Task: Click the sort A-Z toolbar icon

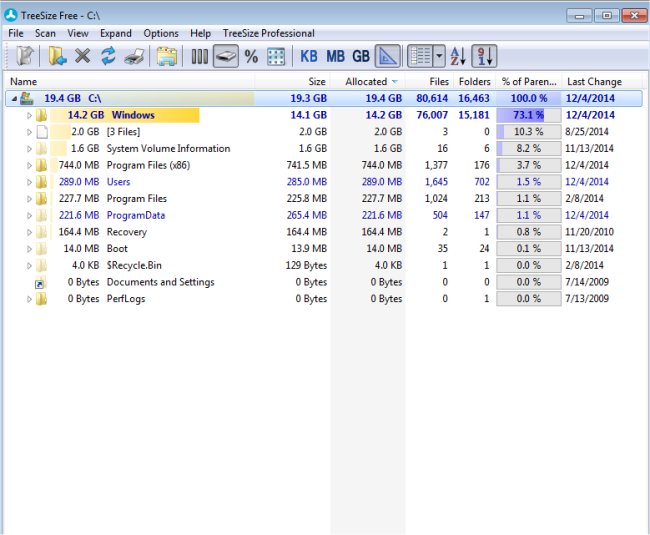Action: 457,57
